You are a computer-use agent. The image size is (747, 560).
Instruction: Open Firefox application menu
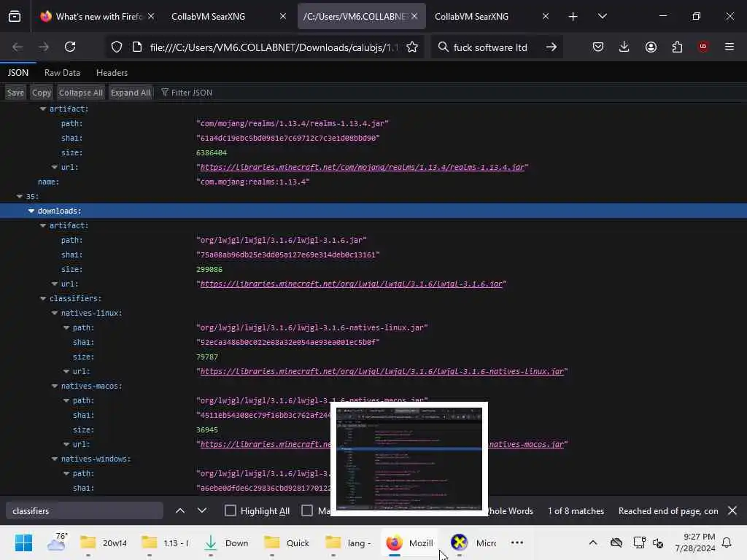tap(729, 47)
